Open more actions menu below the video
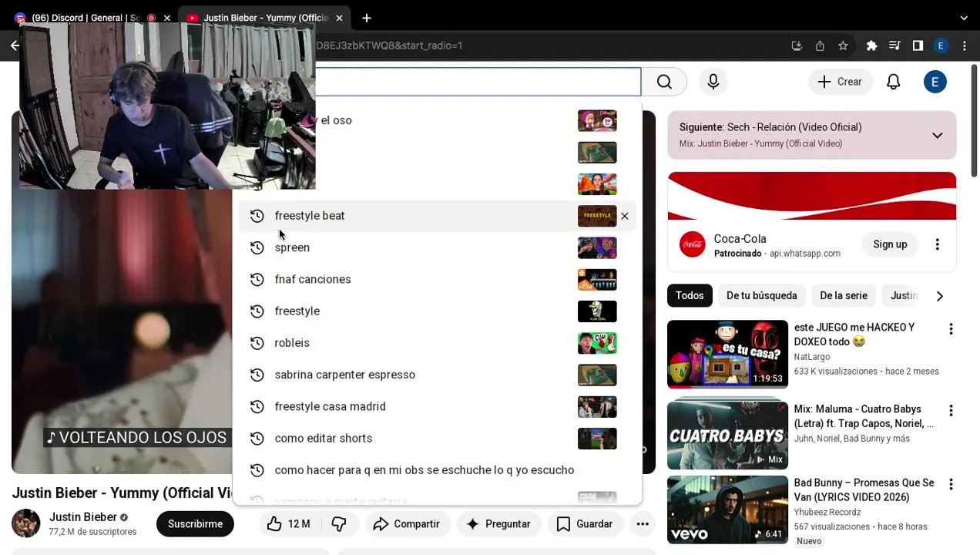The width and height of the screenshot is (980, 555). 643,524
